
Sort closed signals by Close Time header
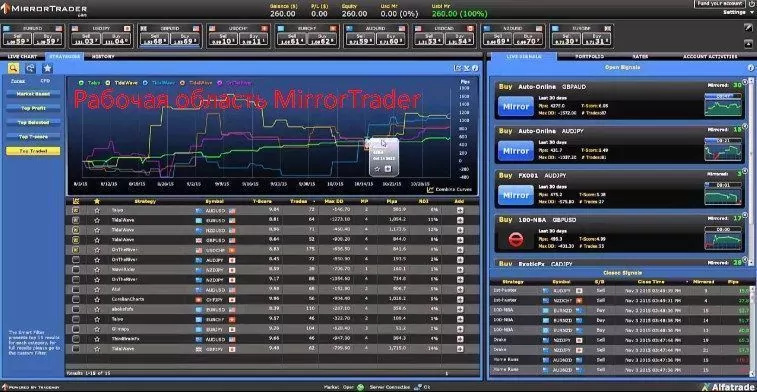click(x=649, y=281)
